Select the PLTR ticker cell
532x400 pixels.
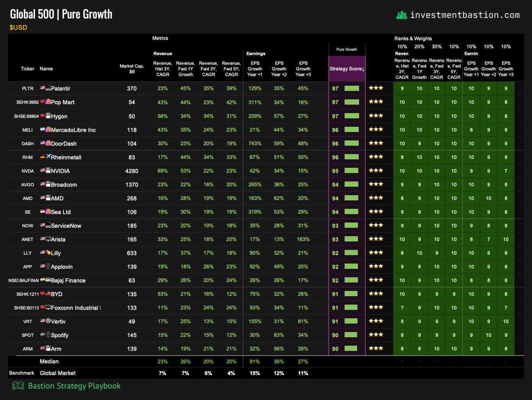(x=27, y=89)
